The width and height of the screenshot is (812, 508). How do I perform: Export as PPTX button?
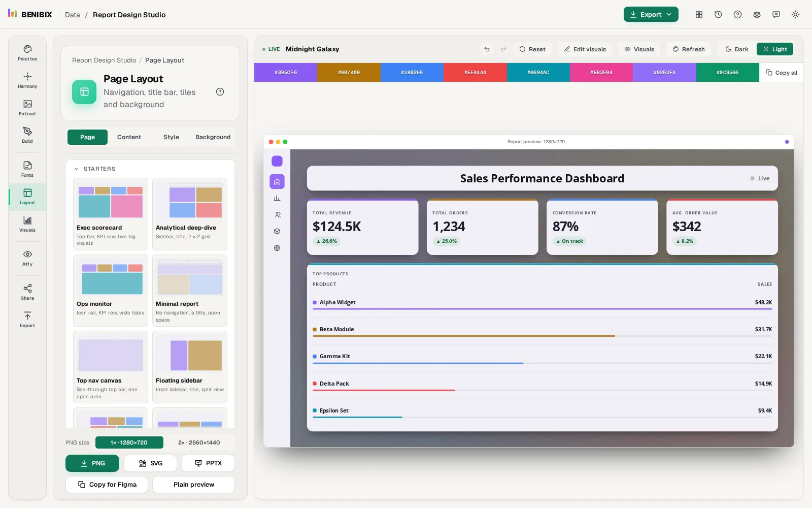pyautogui.click(x=208, y=463)
